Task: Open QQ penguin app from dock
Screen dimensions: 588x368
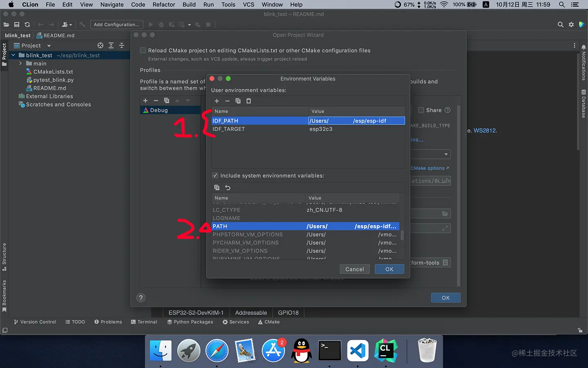Action: coord(301,351)
